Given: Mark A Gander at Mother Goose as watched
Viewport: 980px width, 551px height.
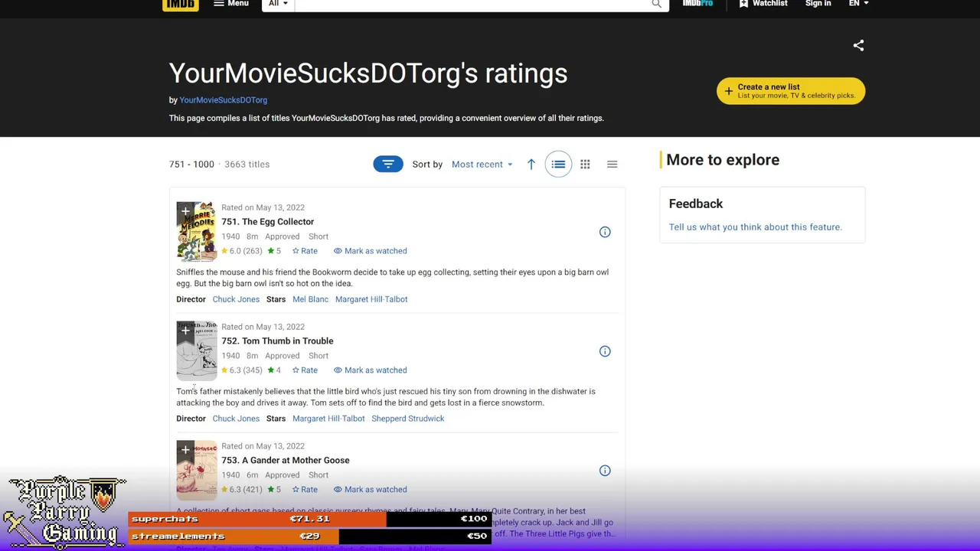Looking at the screenshot, I should (x=370, y=490).
